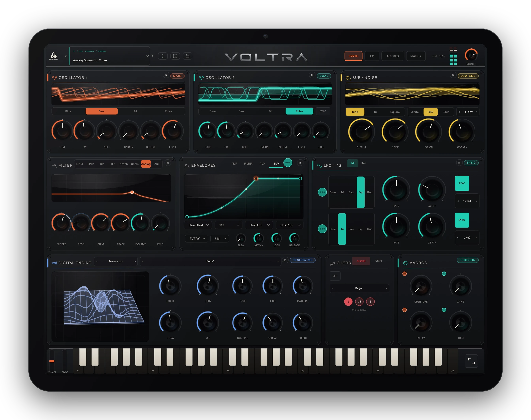Viewport: 531px width, 420px height.
Task: Click the envelope orange peak node
Action: pos(256,179)
